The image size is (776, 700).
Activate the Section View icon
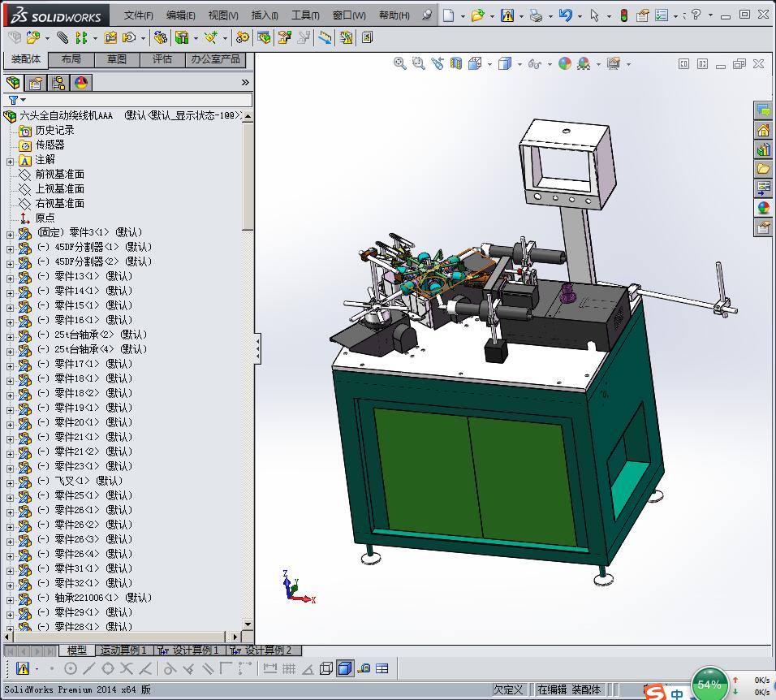pos(456,63)
